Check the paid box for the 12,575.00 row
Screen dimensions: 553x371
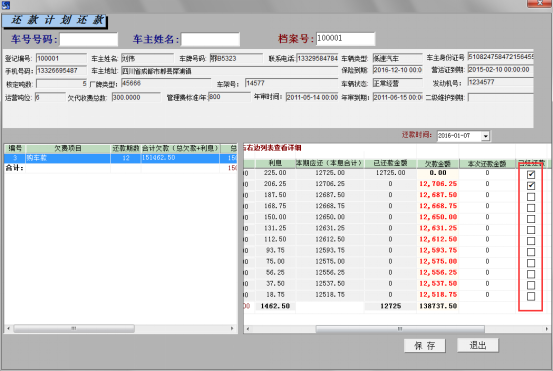point(531,263)
